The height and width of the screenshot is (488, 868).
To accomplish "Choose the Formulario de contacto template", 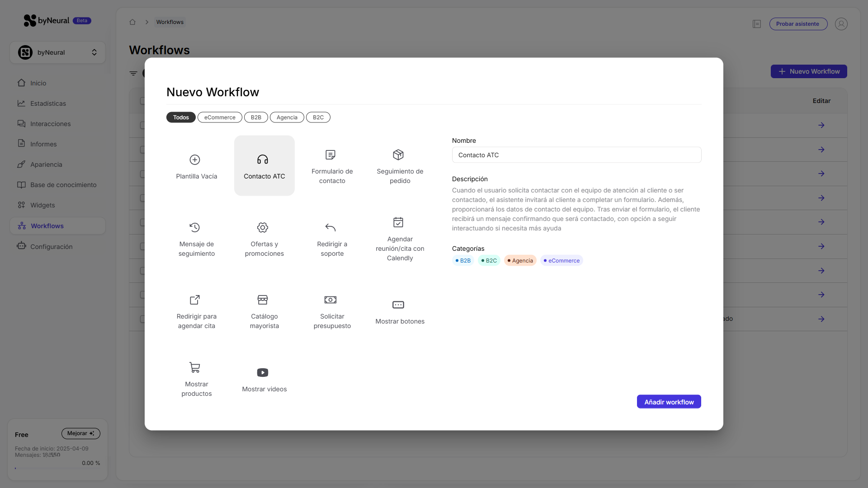I will (x=332, y=165).
